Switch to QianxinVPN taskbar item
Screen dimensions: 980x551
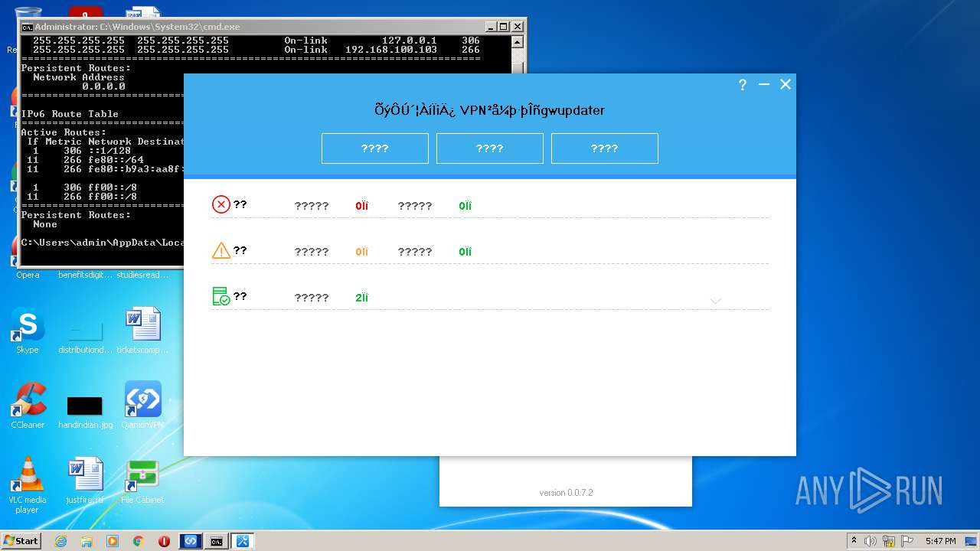pos(191,541)
